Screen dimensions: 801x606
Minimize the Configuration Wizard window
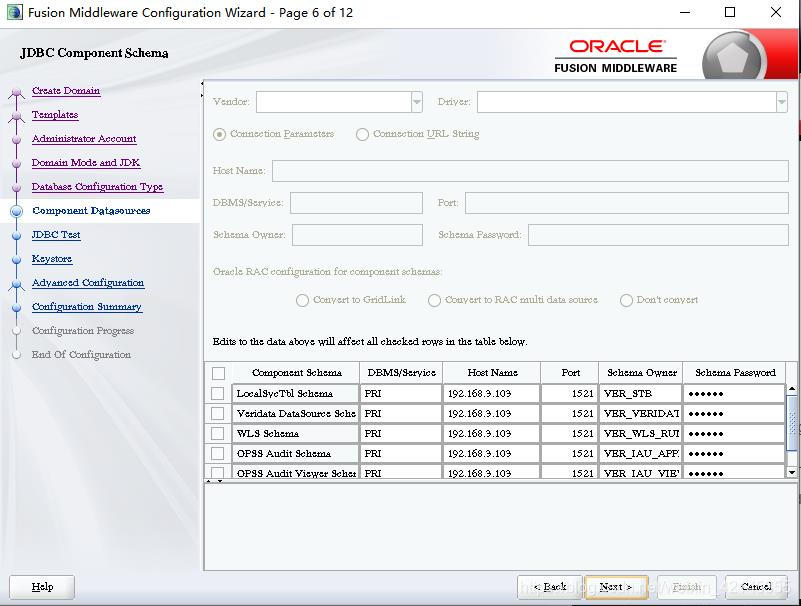(x=685, y=12)
